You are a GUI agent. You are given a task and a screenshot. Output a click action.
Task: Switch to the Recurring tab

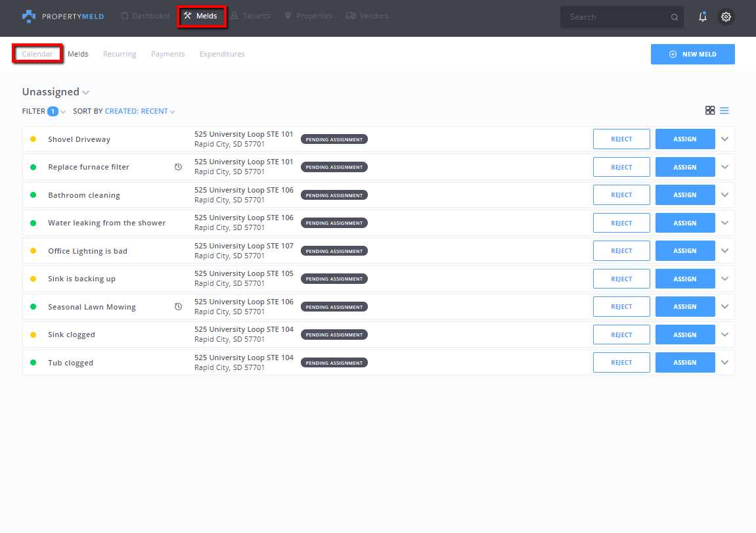120,54
